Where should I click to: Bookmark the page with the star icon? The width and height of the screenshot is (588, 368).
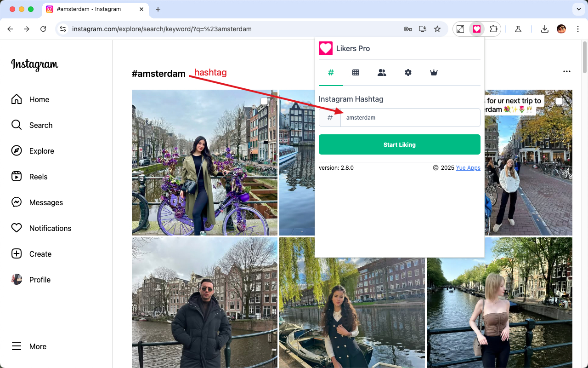437,29
